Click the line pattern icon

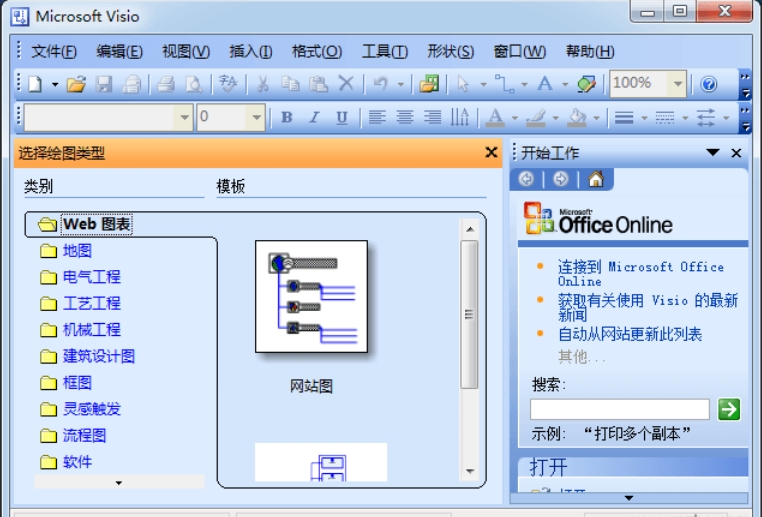(665, 117)
